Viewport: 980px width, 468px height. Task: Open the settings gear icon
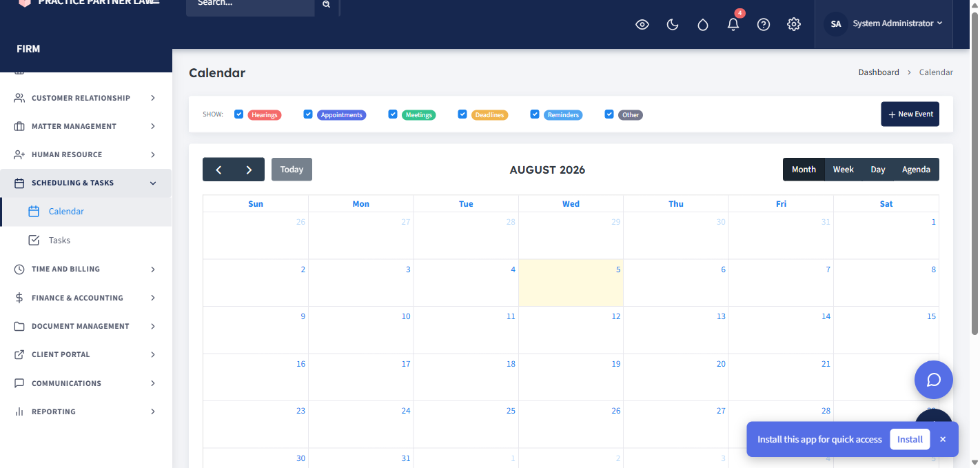point(794,25)
